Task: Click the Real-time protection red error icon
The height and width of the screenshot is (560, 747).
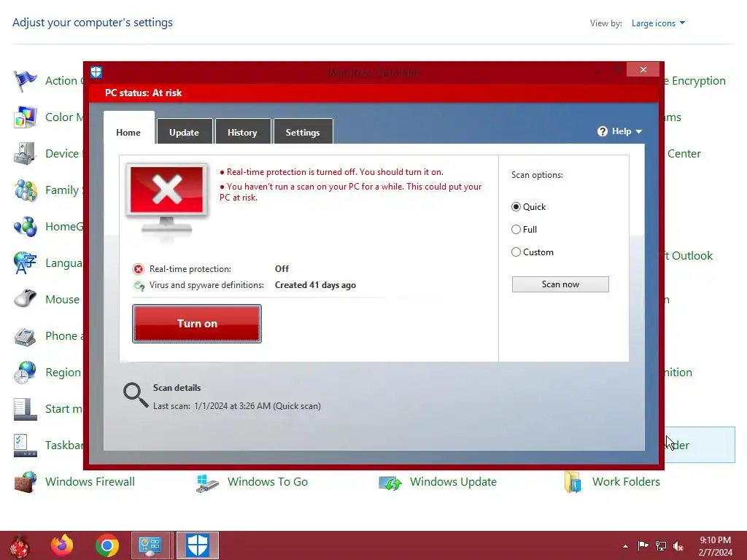Action: [x=138, y=270]
